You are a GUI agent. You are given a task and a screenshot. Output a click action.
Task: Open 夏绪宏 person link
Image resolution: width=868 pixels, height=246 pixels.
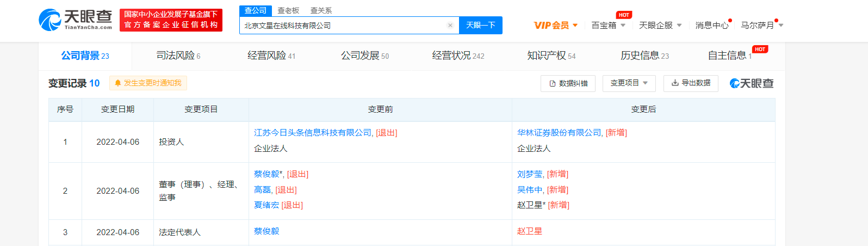tap(266, 205)
